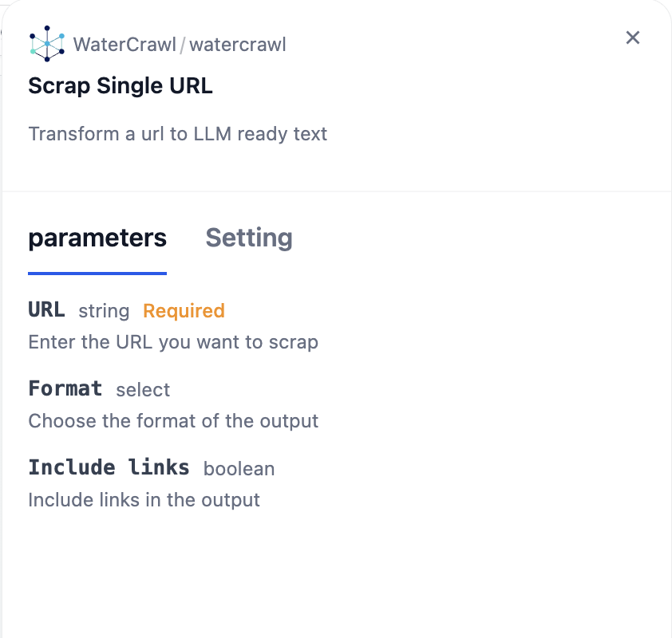Click the Format parameter name
This screenshot has width=672, height=638.
click(x=65, y=389)
